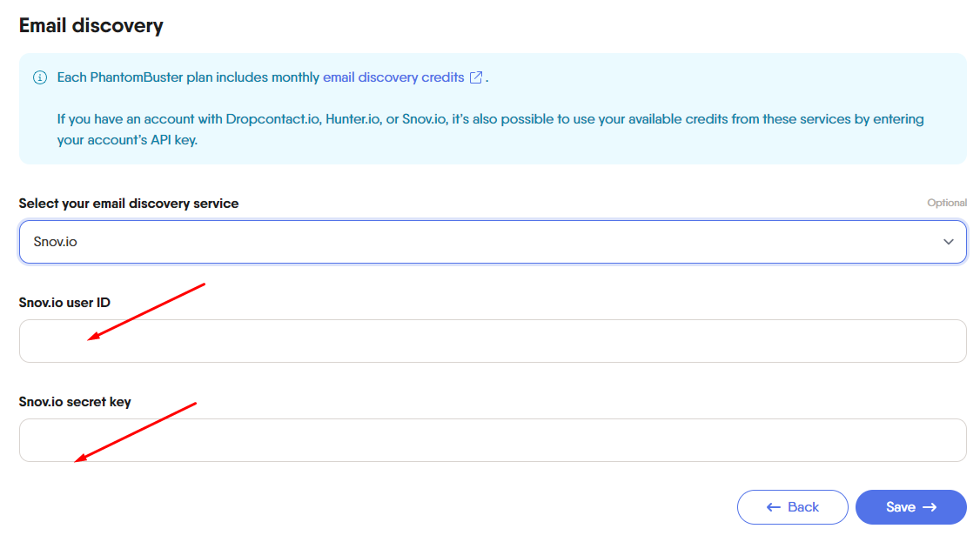This screenshot has height=542, width=980.
Task: Click the info circle icon in banner
Action: pos(40,77)
